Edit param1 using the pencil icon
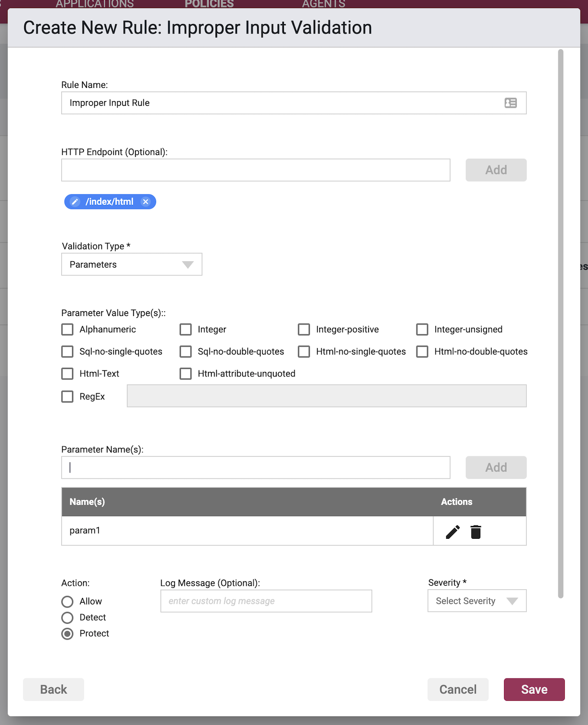Viewport: 588px width, 725px height. click(x=453, y=532)
